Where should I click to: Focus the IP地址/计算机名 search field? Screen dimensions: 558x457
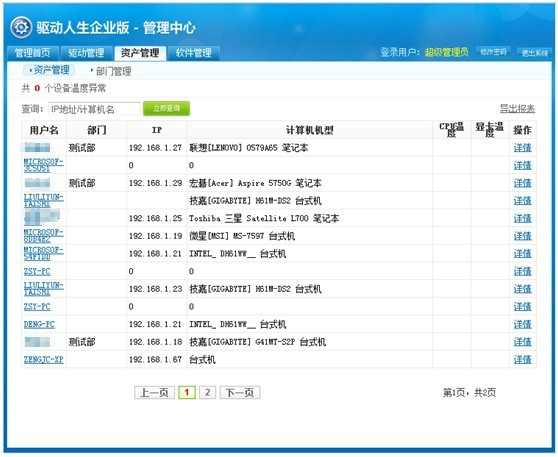pos(94,109)
